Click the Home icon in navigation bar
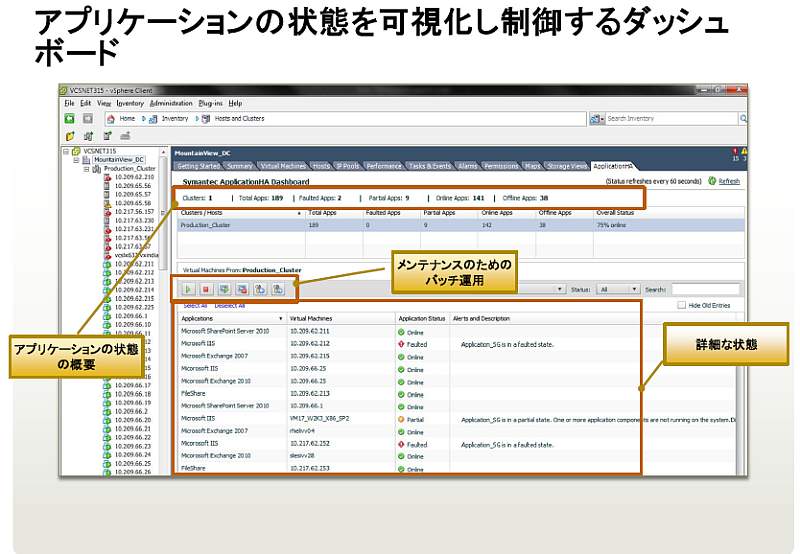Screen dimensions: 800x554 pyautogui.click(x=111, y=118)
